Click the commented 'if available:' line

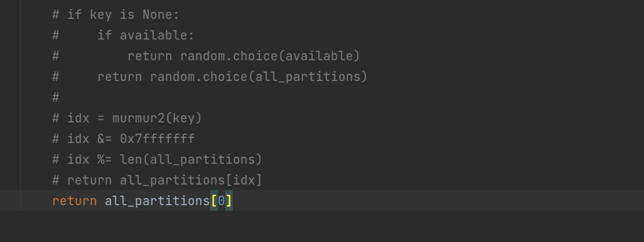(x=123, y=35)
